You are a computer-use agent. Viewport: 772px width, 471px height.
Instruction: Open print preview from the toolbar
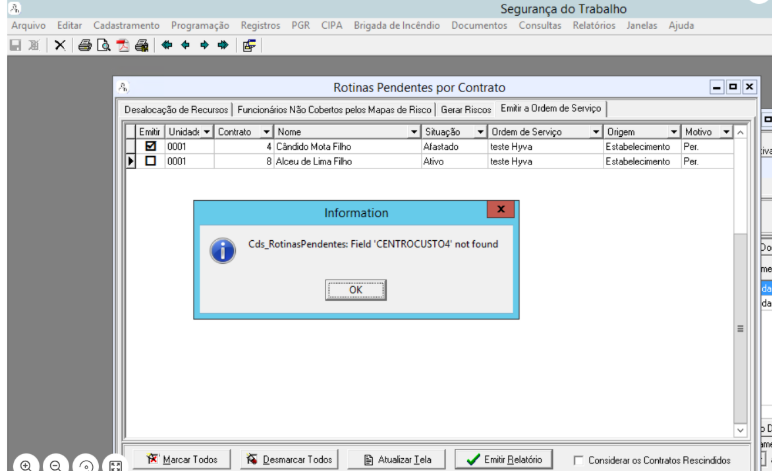103,45
